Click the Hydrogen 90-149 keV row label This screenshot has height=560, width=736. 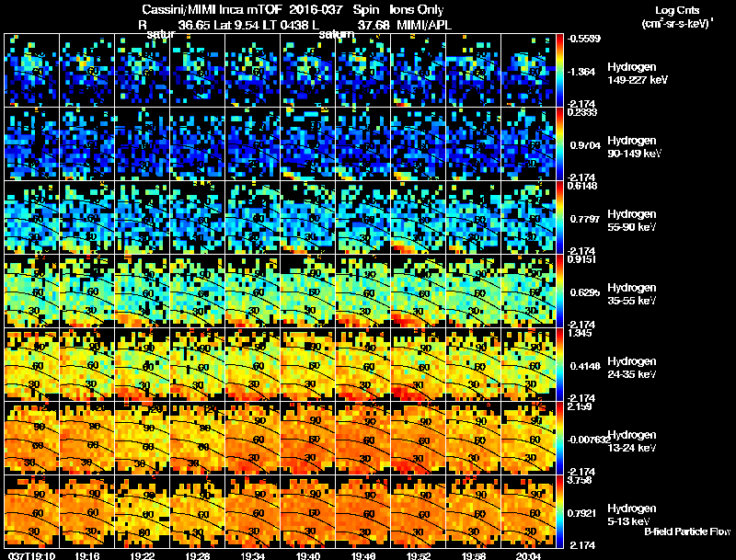[x=634, y=147]
